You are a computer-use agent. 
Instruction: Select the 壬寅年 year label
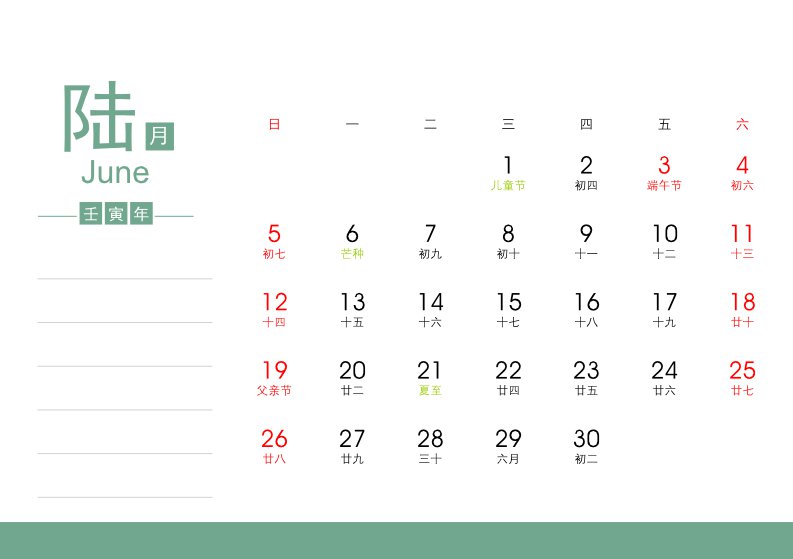(x=116, y=213)
